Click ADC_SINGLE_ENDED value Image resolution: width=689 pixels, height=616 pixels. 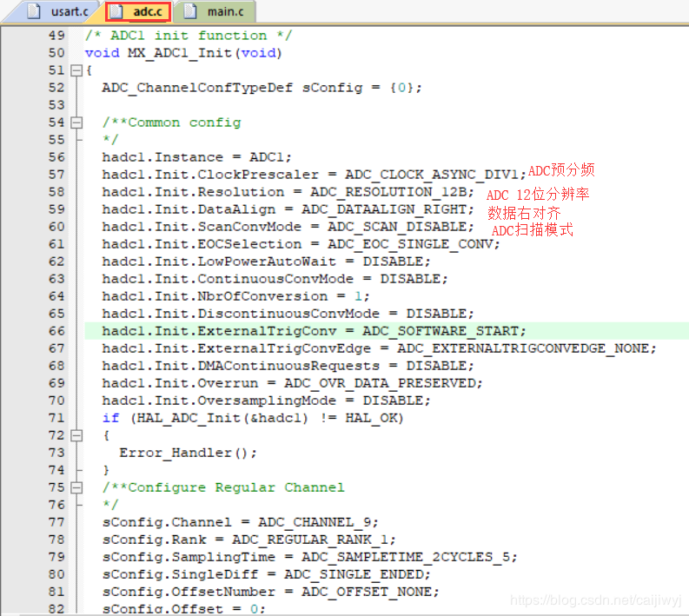(354, 574)
